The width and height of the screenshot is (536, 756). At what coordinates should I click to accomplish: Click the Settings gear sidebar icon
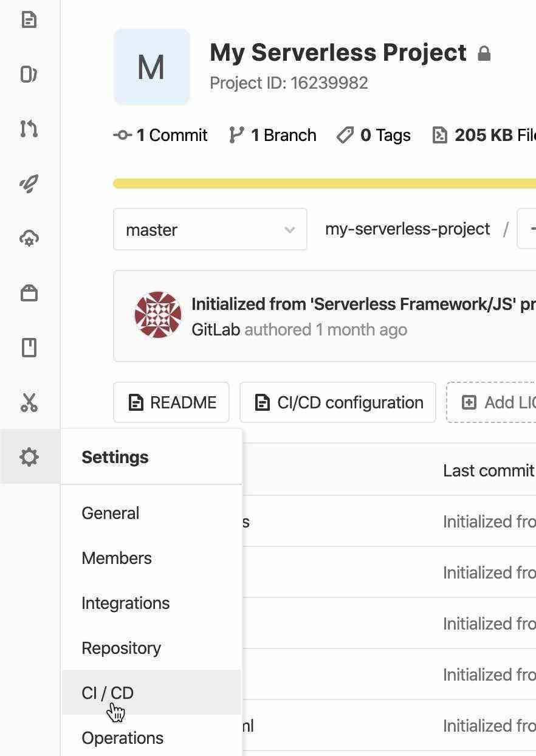click(29, 457)
